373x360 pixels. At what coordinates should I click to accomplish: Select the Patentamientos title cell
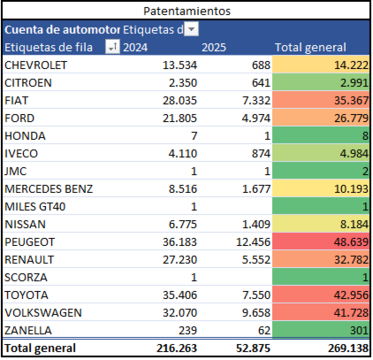(187, 11)
